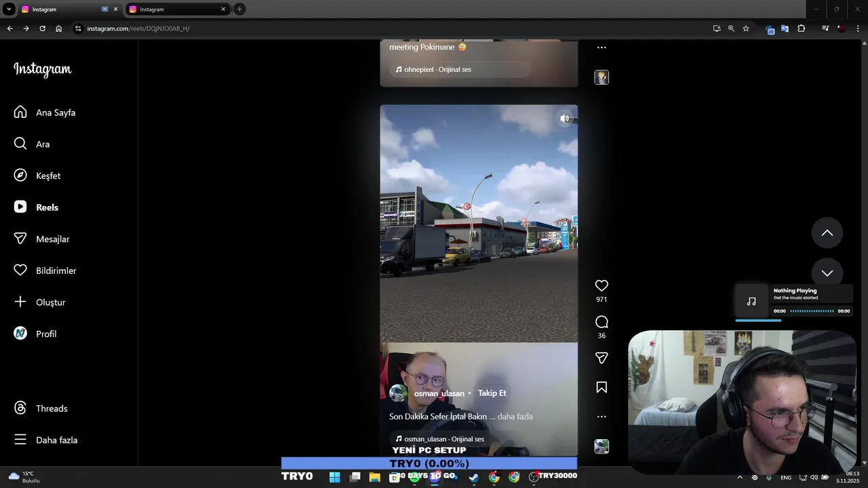Open a new browser tab

point(239,9)
